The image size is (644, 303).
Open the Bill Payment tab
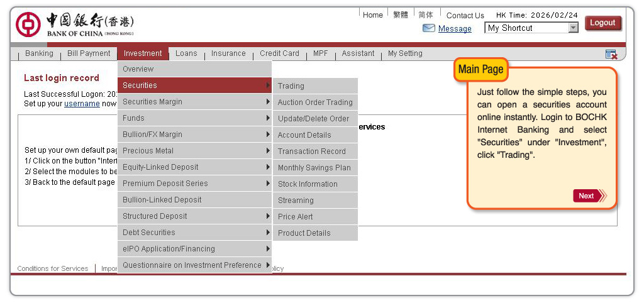coord(89,53)
